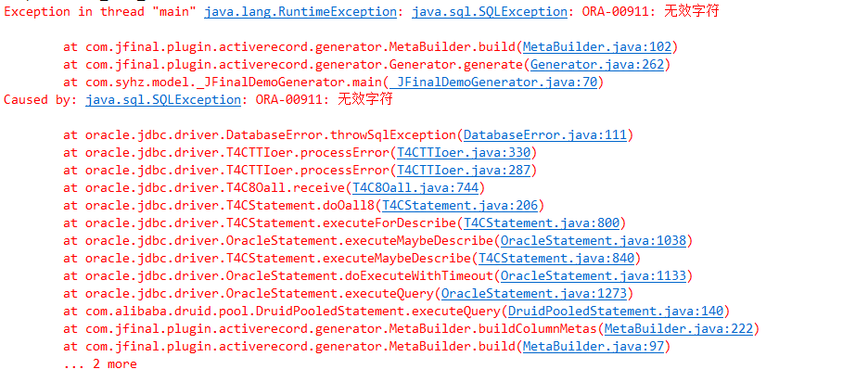This screenshot has width=868, height=382.
Task: Open the DruidPooledStatement.java:140 link
Action: pos(616,312)
